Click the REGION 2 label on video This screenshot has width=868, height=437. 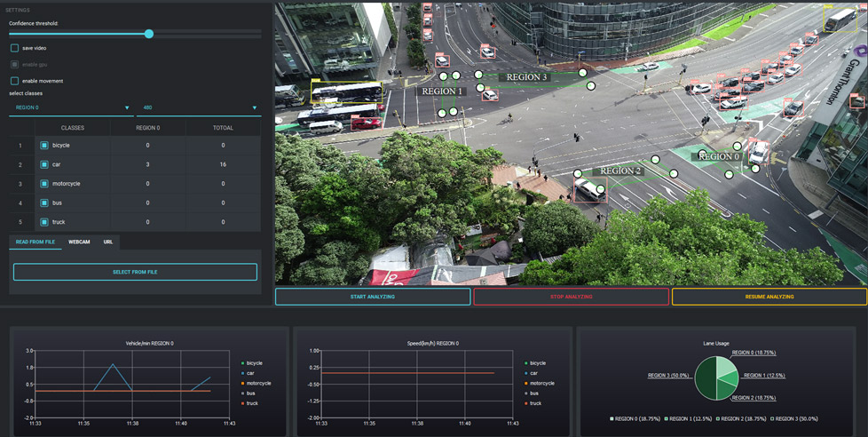click(x=620, y=171)
